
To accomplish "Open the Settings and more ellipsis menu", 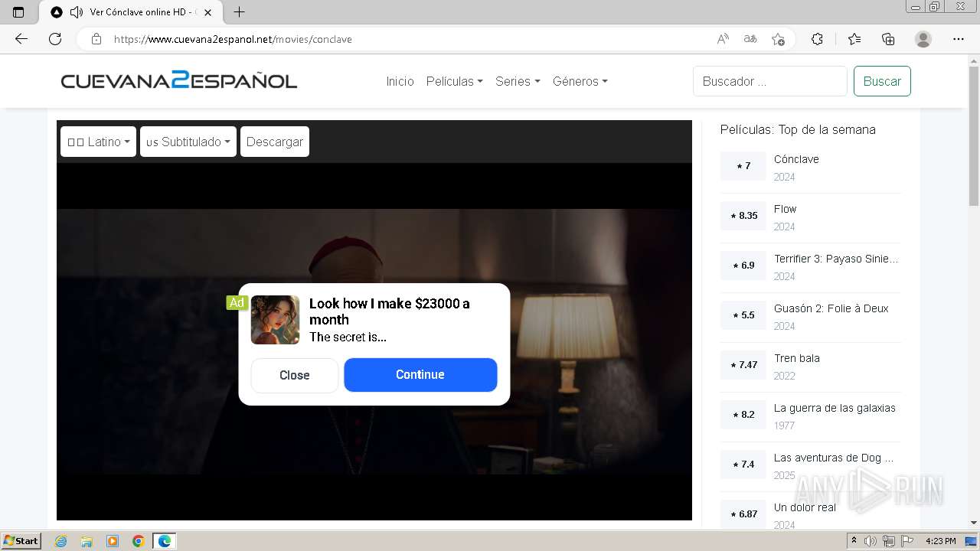I will pos(959,39).
